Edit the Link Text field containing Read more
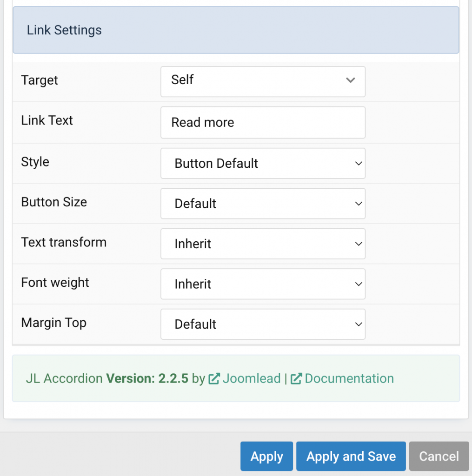This screenshot has width=472, height=476. [x=263, y=122]
